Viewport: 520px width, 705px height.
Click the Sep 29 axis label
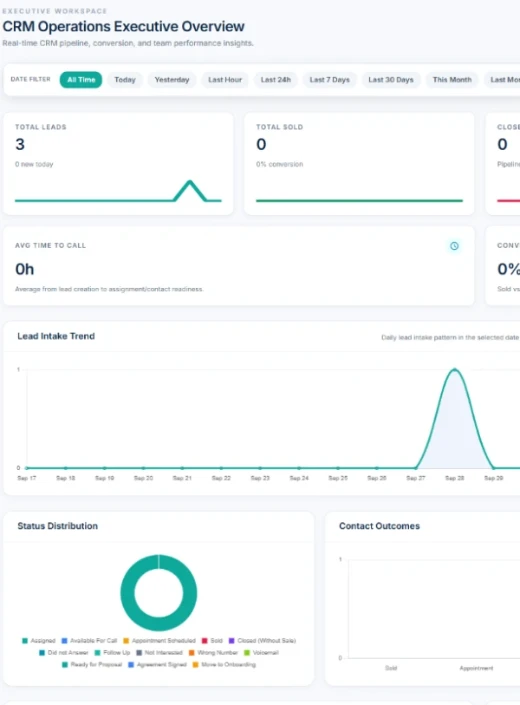click(x=493, y=478)
